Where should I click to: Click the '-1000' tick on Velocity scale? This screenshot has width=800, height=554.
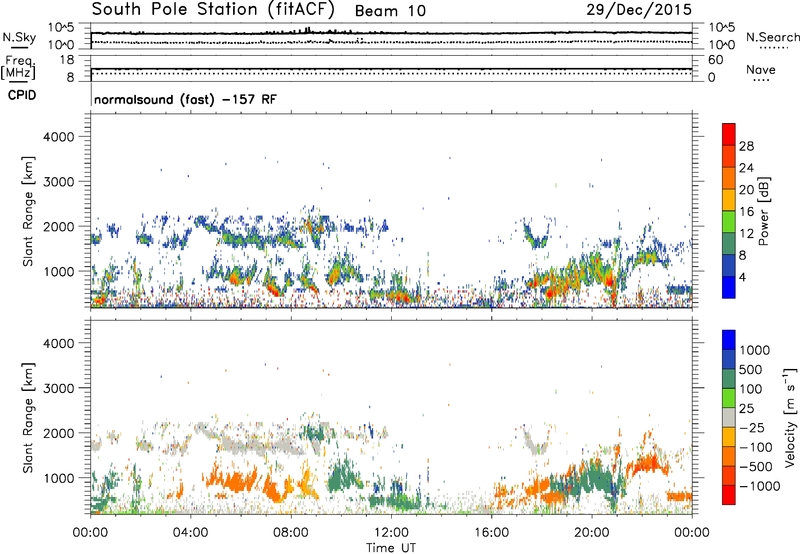[x=759, y=486]
